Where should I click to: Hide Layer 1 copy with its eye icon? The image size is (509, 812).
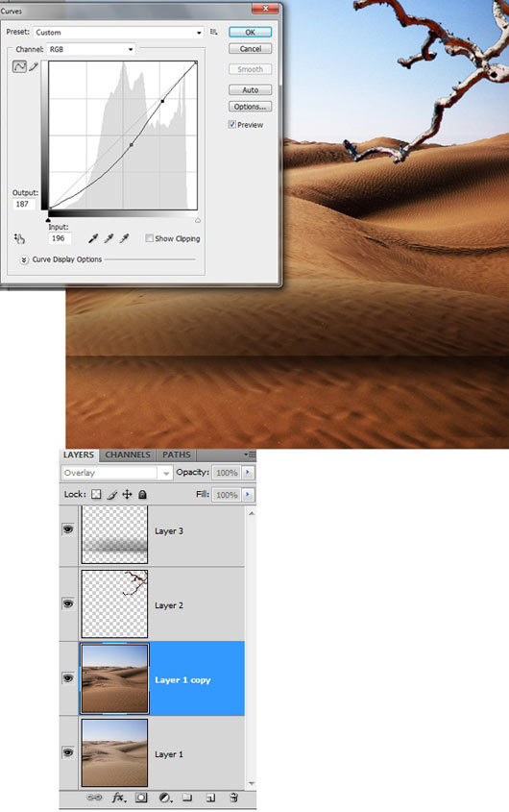[x=68, y=678]
